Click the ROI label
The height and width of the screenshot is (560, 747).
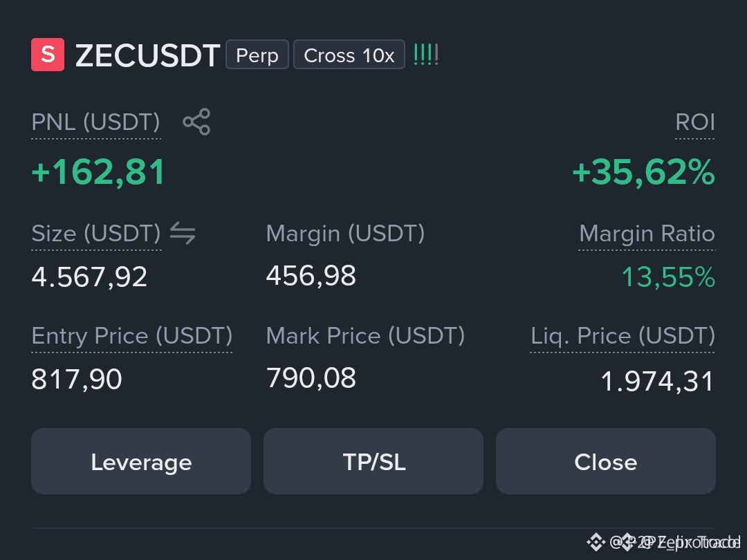tap(695, 122)
